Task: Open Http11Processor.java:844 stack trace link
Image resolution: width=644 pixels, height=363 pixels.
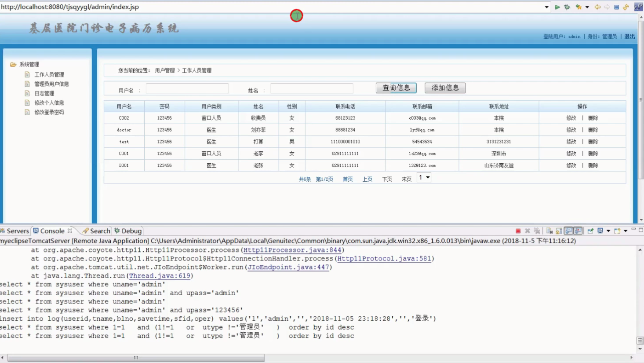Action: 292,250
